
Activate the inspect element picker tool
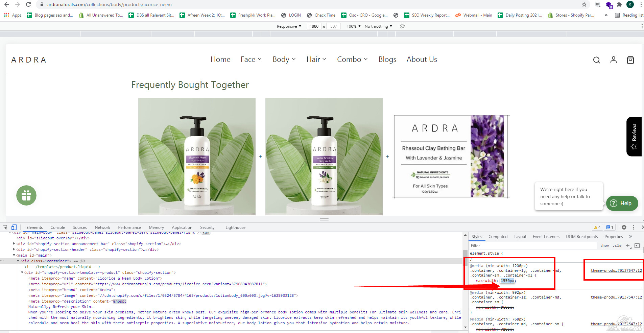pos(5,228)
